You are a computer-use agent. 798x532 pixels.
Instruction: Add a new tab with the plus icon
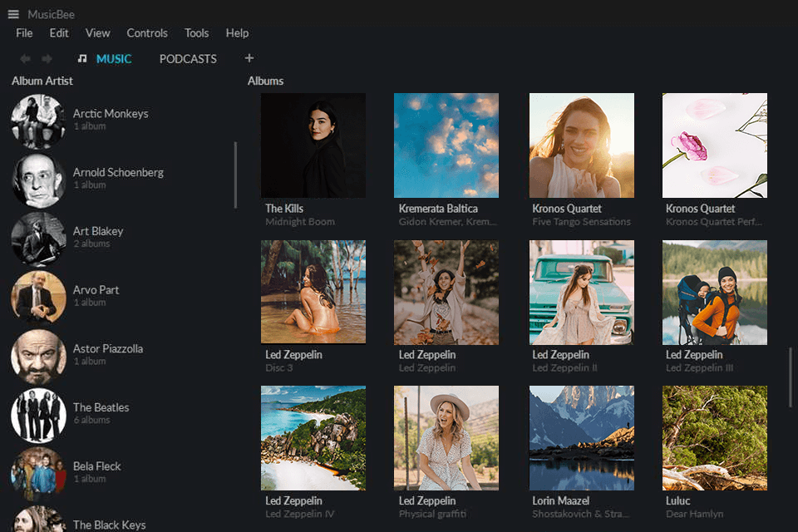[x=249, y=58]
